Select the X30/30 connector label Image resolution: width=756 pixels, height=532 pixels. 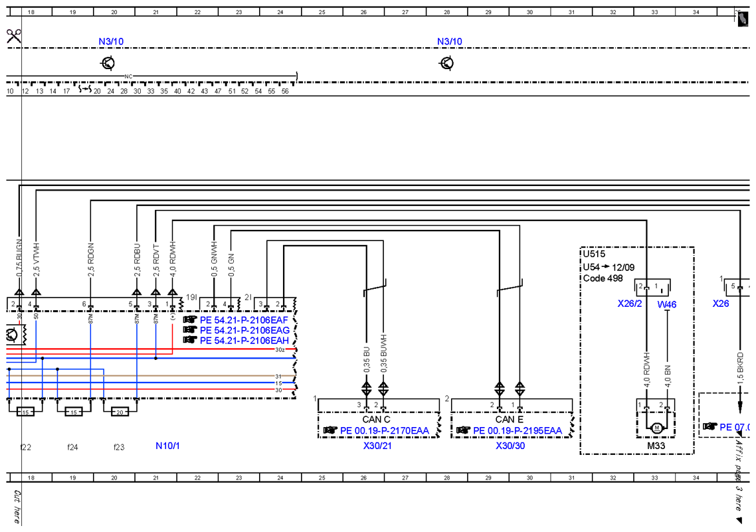click(511, 446)
